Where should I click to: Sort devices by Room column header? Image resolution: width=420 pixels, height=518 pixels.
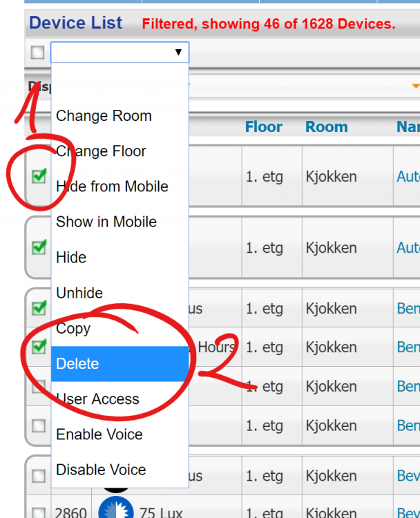pyautogui.click(x=326, y=127)
